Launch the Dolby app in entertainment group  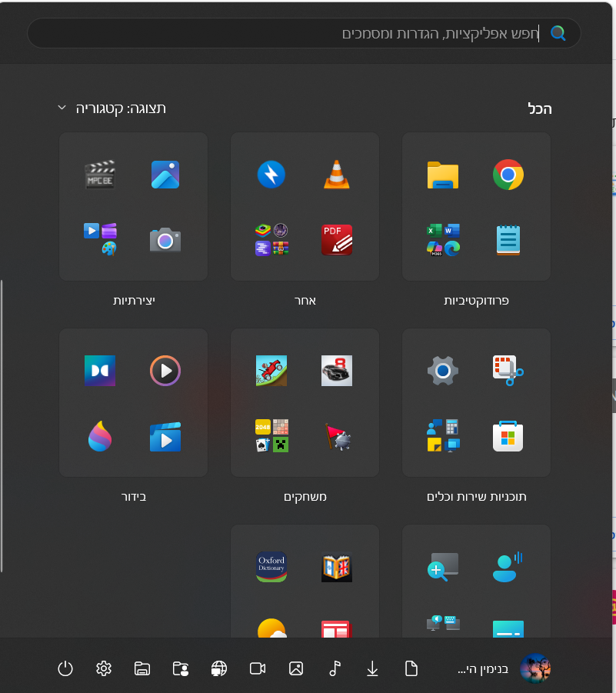click(x=100, y=371)
